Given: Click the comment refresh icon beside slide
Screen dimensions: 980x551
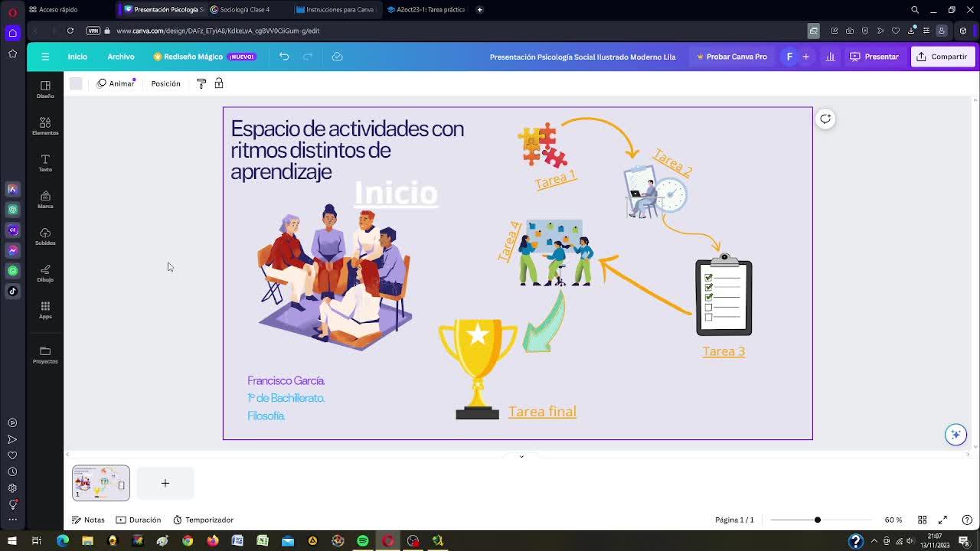Looking at the screenshot, I should (825, 119).
